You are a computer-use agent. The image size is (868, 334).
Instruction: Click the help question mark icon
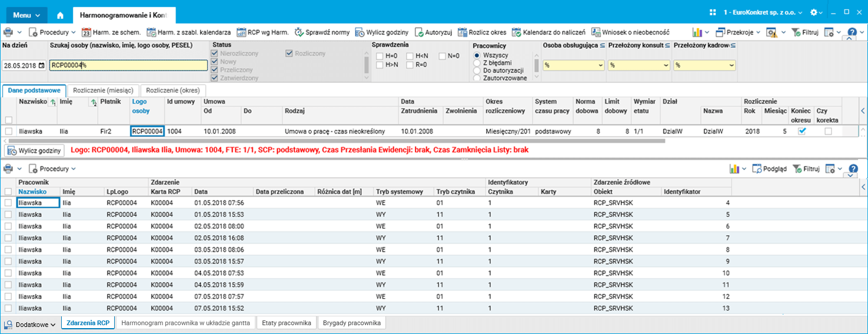[852, 32]
